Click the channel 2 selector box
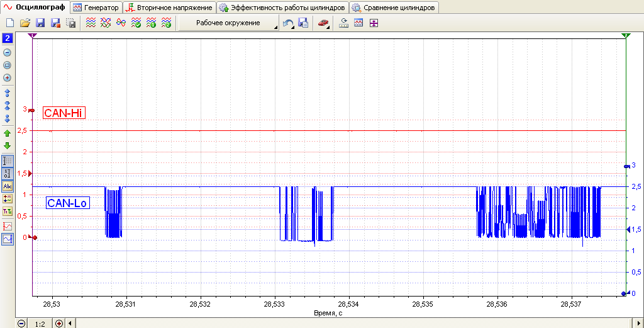 [8, 38]
